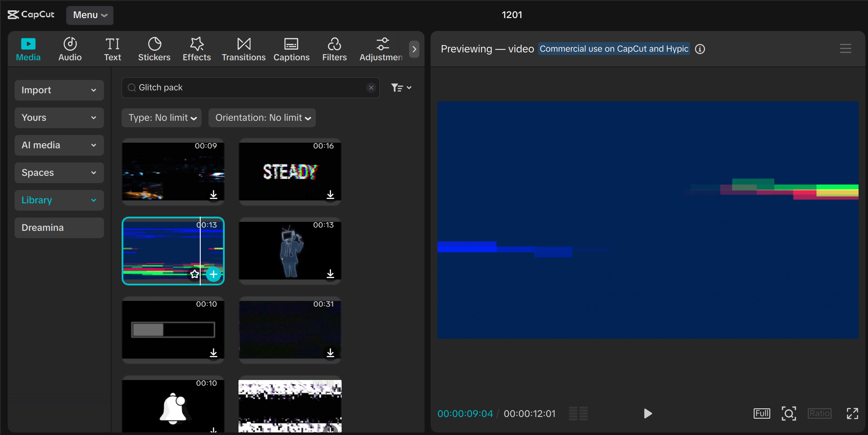Viewport: 868px width, 435px height.
Task: Click the playhead timecode 00:00:09:04
Action: point(465,414)
